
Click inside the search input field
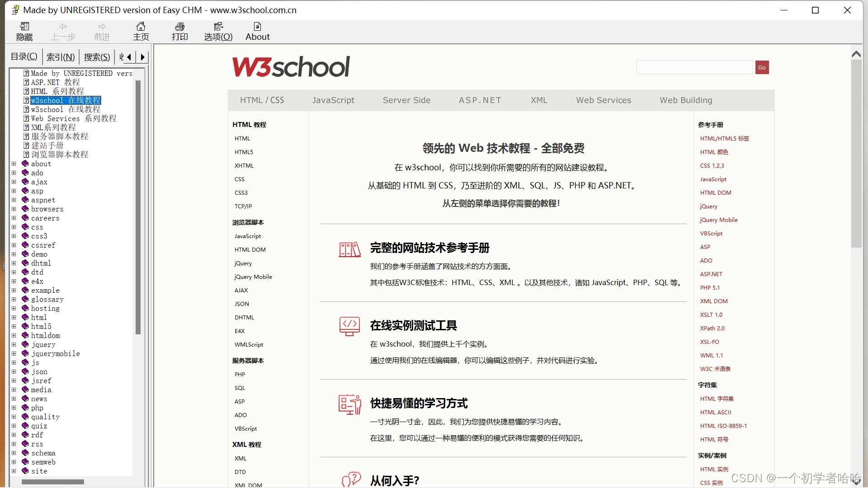pos(694,67)
